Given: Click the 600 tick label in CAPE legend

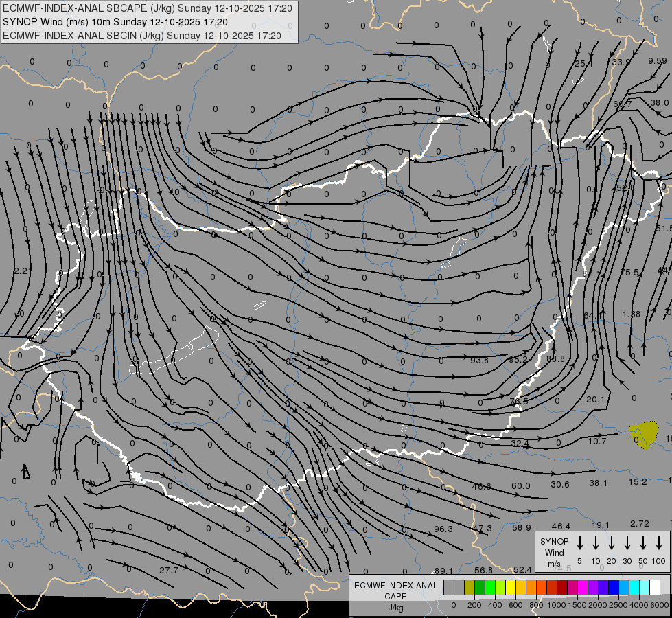Looking at the screenshot, I should [x=515, y=605].
